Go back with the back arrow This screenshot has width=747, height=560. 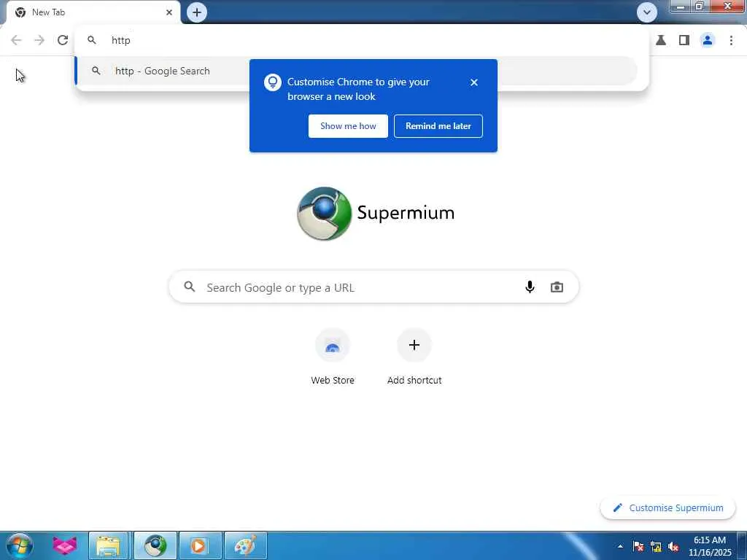(16, 40)
